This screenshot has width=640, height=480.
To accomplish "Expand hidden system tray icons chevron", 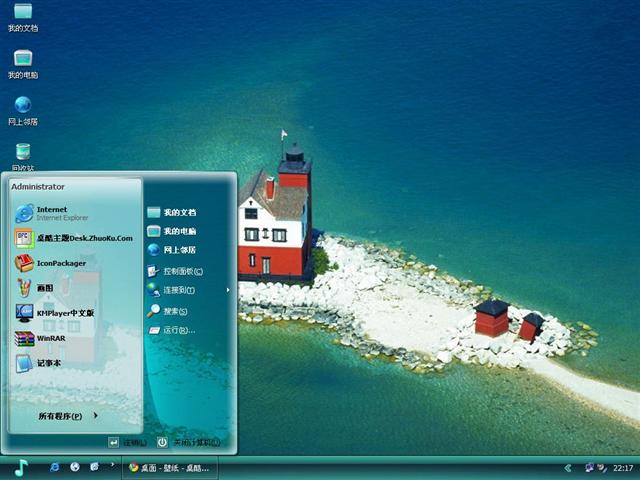I will [x=568, y=468].
